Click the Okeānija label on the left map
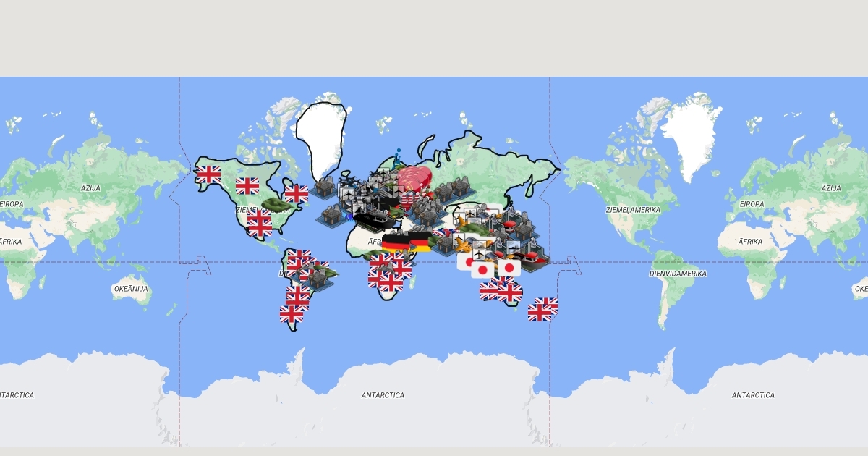 coord(131,289)
